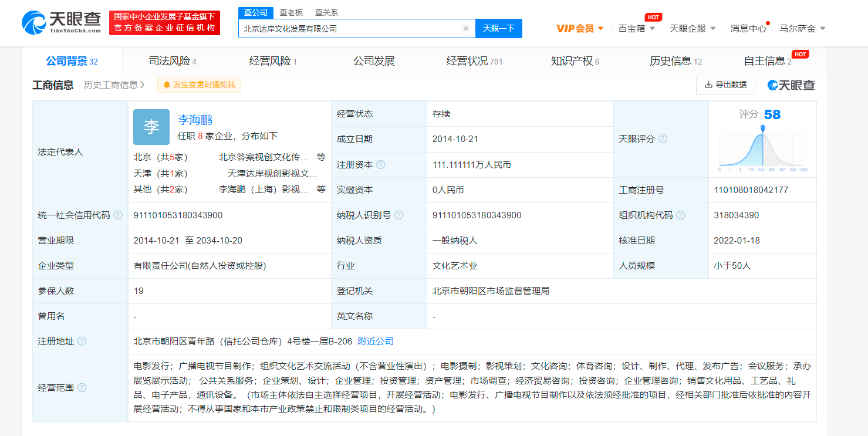Open 北京答案视创文化传 company link
The width and height of the screenshot is (868, 436).
[x=264, y=157]
